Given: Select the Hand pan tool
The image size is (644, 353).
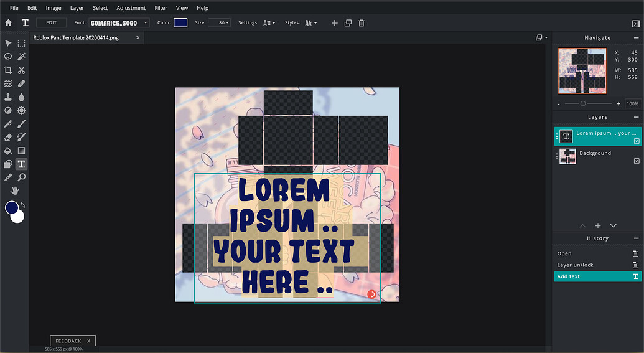Looking at the screenshot, I should [x=15, y=191].
